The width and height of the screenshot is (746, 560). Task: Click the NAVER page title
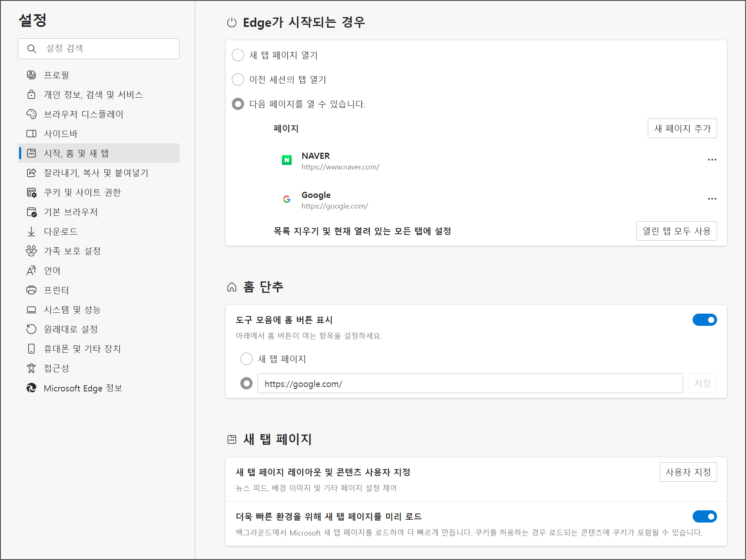click(x=316, y=156)
